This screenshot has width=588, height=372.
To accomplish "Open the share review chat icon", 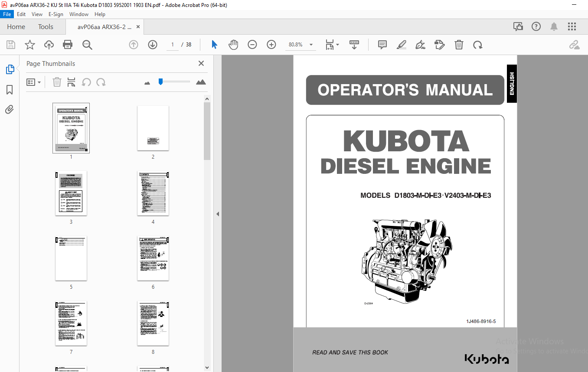I will 518,26.
